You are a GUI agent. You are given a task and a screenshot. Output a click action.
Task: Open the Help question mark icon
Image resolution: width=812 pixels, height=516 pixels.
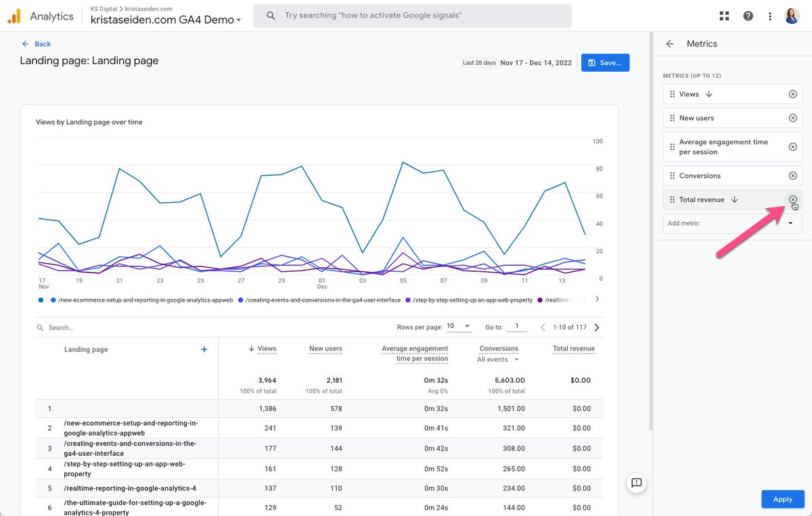[748, 16]
